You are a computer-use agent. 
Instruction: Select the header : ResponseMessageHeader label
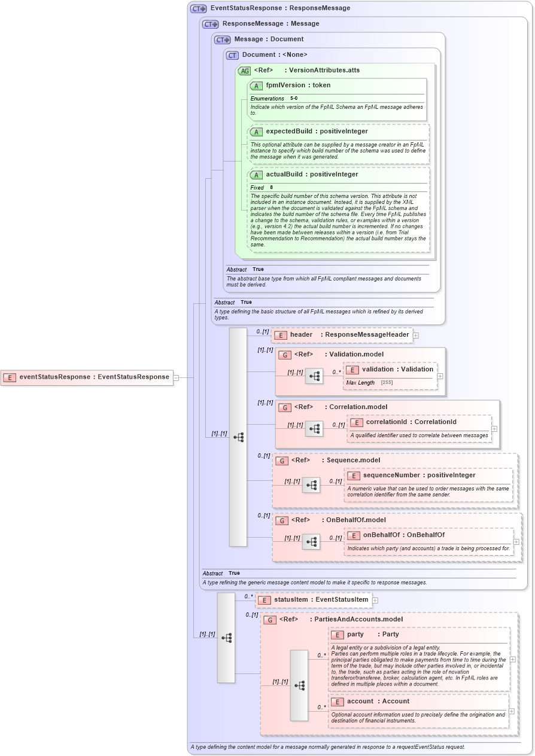(350, 335)
